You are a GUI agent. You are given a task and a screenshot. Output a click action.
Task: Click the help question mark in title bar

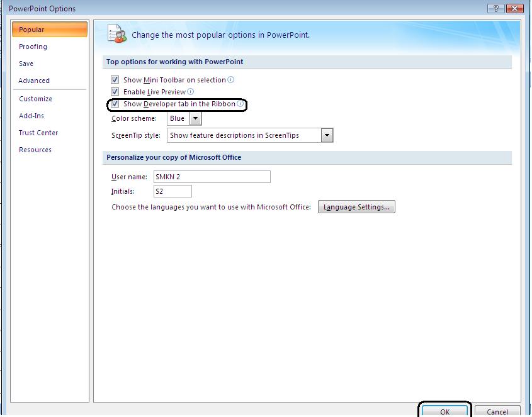click(495, 8)
